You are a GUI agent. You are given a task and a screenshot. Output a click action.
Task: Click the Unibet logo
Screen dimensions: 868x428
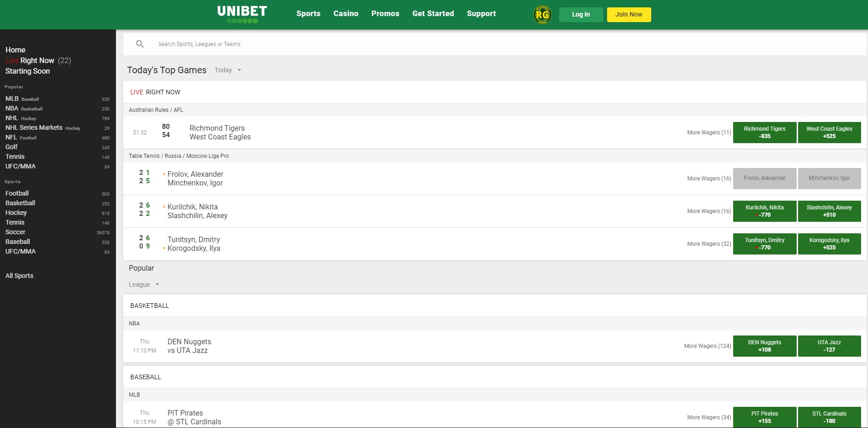(x=242, y=14)
